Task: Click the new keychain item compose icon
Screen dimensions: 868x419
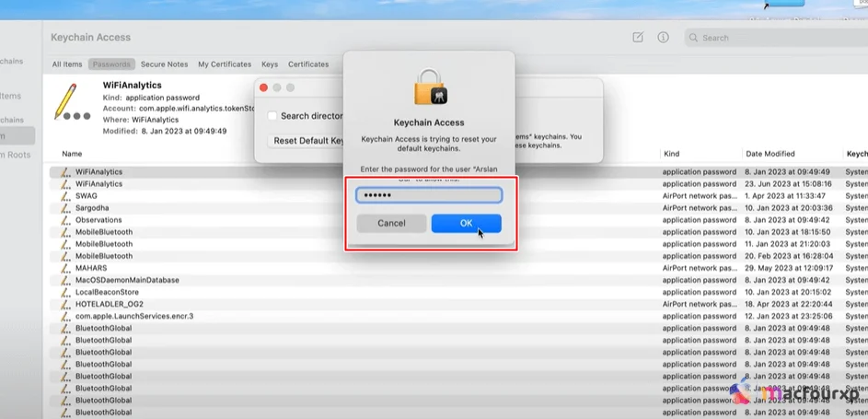Action: pyautogui.click(x=638, y=38)
